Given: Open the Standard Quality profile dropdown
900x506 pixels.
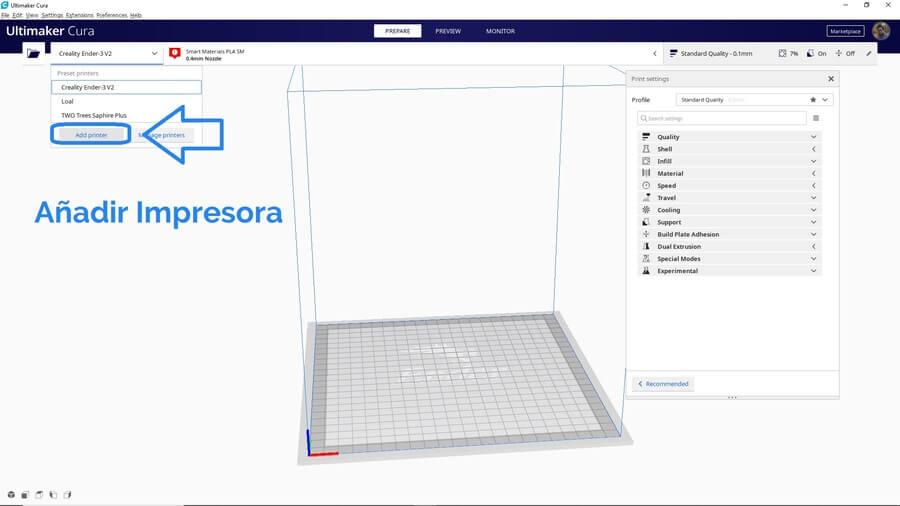Looking at the screenshot, I should pos(754,100).
